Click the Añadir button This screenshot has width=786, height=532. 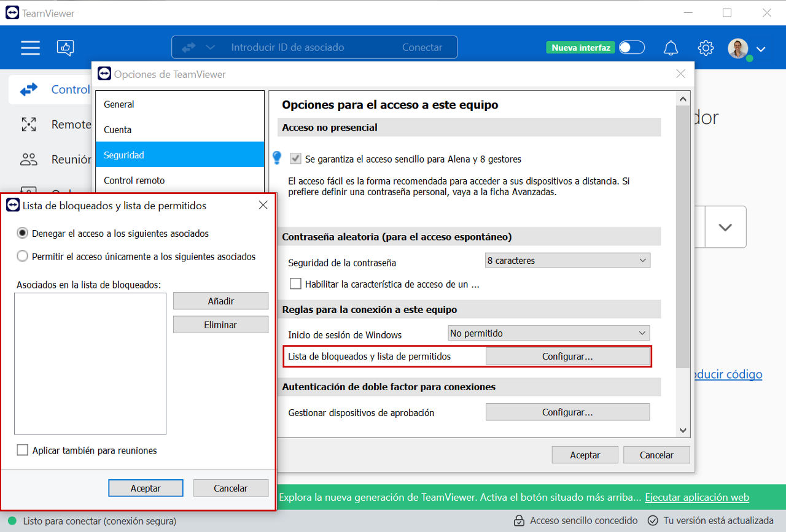tap(220, 301)
